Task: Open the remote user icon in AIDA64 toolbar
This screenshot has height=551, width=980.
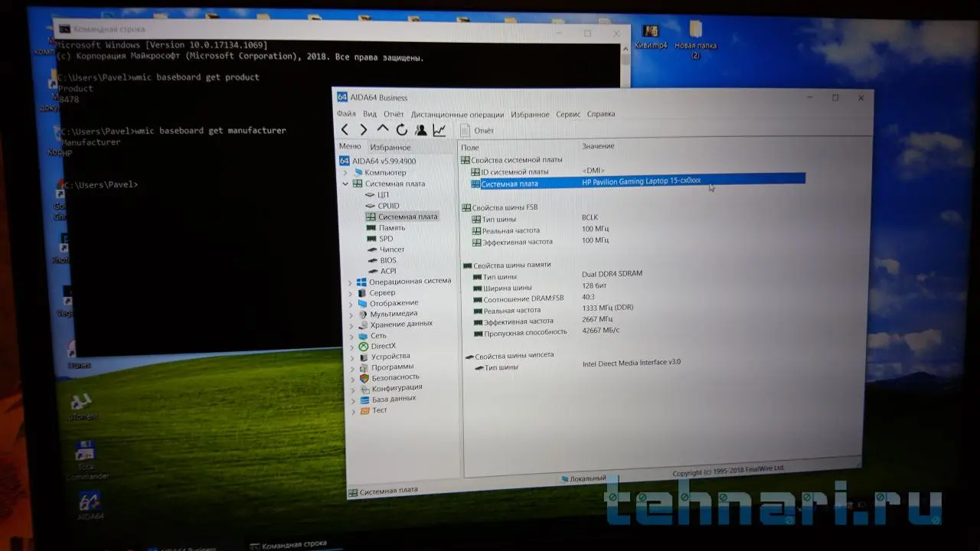Action: (420, 130)
